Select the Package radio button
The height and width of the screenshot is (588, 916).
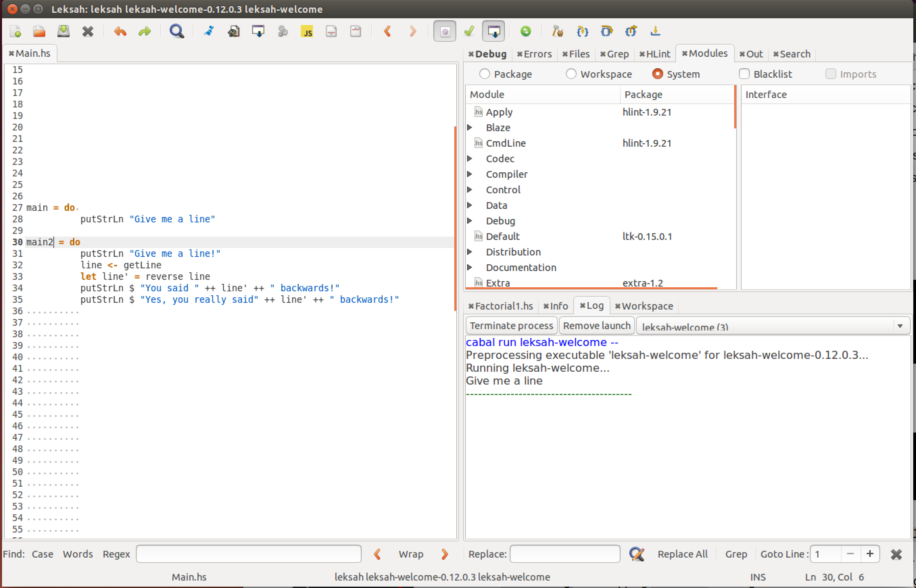point(485,74)
